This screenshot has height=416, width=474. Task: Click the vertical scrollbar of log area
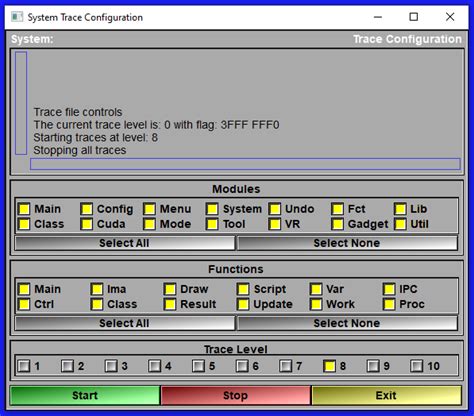click(21, 103)
